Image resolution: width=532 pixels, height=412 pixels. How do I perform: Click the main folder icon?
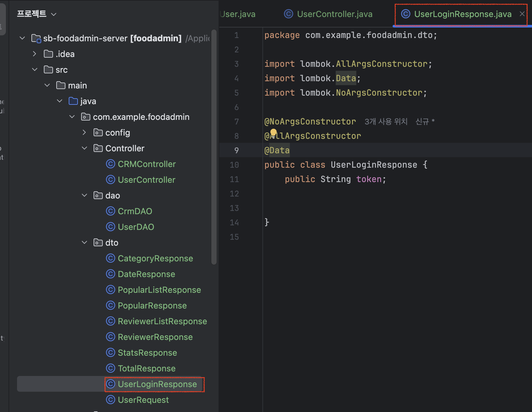click(x=61, y=85)
